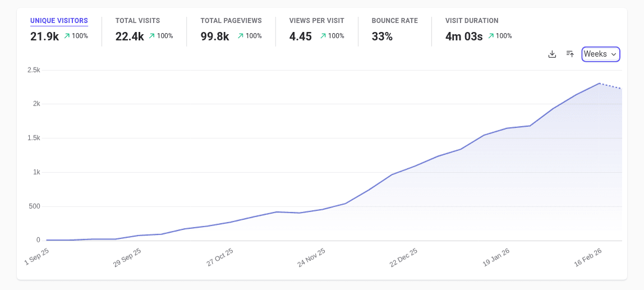Click green trend arrow beside Visit Duration
The height and width of the screenshot is (290, 644).
491,36
